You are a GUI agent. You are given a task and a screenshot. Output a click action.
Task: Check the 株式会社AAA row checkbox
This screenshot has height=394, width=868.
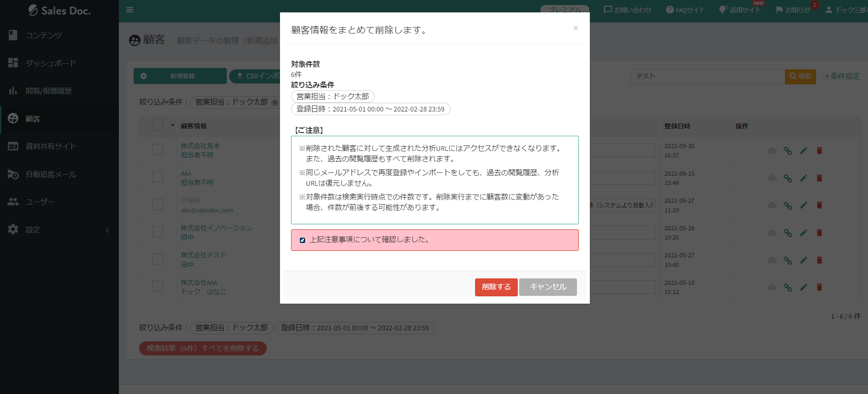158,286
